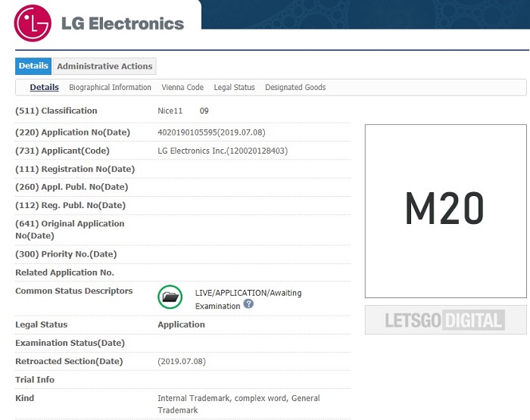This screenshot has width=530, height=420.
Task: Click the (112) Reg. Publ. No(Date) label
Action: pos(70,205)
